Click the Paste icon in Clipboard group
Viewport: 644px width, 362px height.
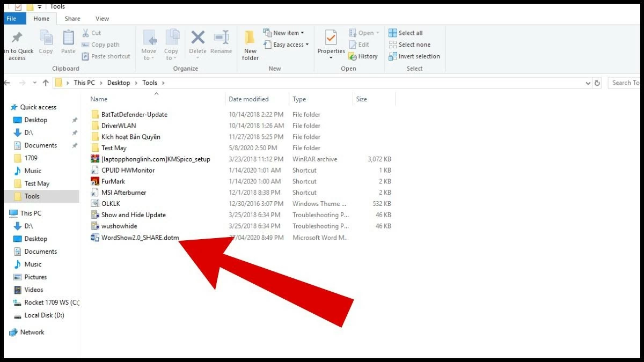click(x=68, y=43)
